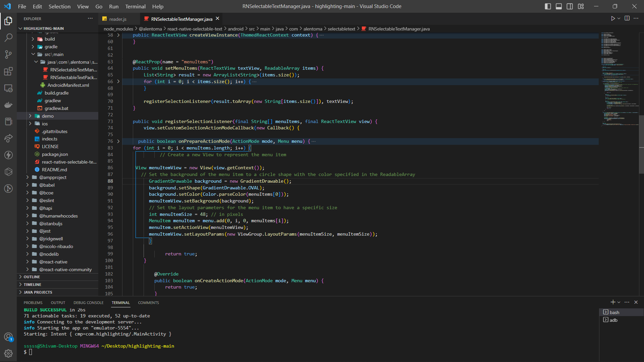The image size is (644, 362).
Task: Select the adb terminal in the terminal list
Action: click(614, 320)
